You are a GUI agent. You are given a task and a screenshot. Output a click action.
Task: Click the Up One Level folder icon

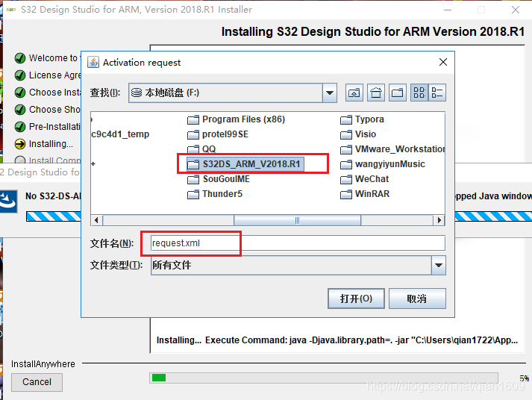pos(354,93)
